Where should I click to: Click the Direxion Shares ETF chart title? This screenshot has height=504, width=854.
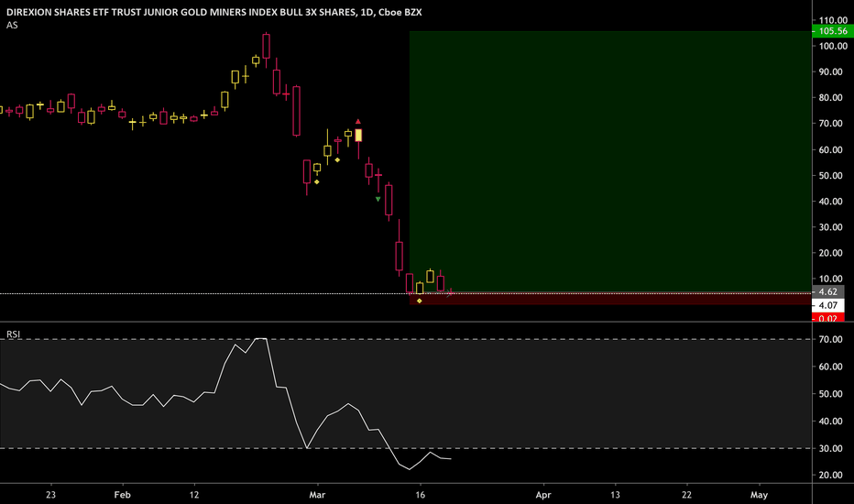214,12
